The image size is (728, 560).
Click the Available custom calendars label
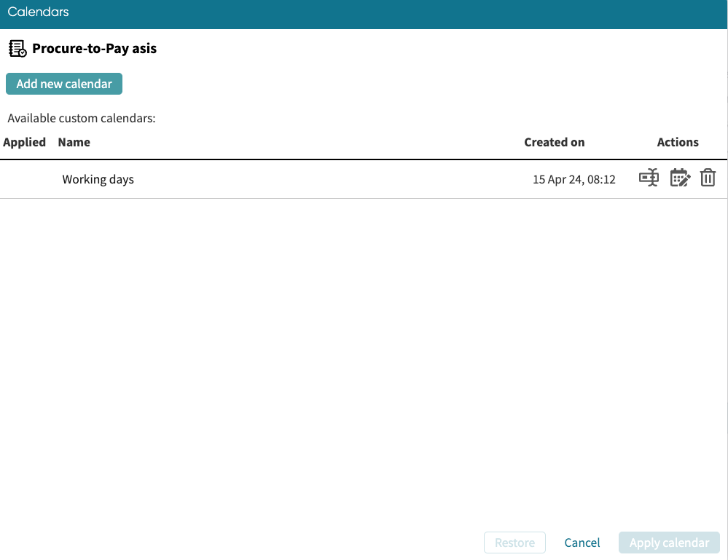82,118
